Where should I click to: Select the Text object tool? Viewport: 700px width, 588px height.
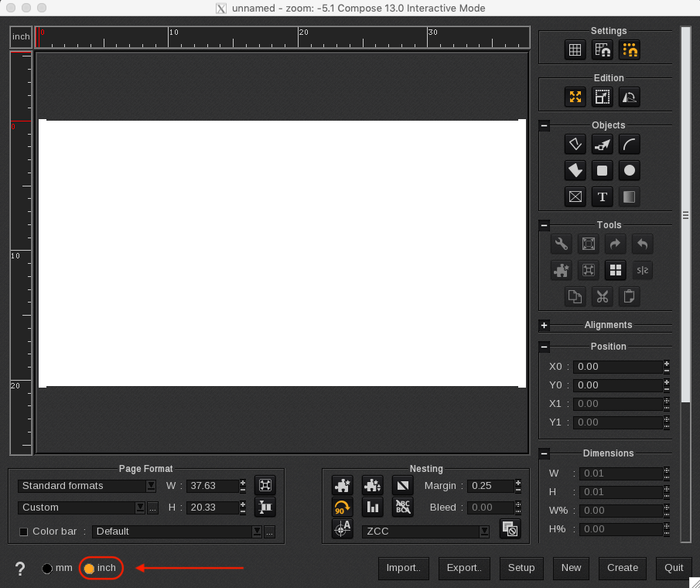(602, 197)
